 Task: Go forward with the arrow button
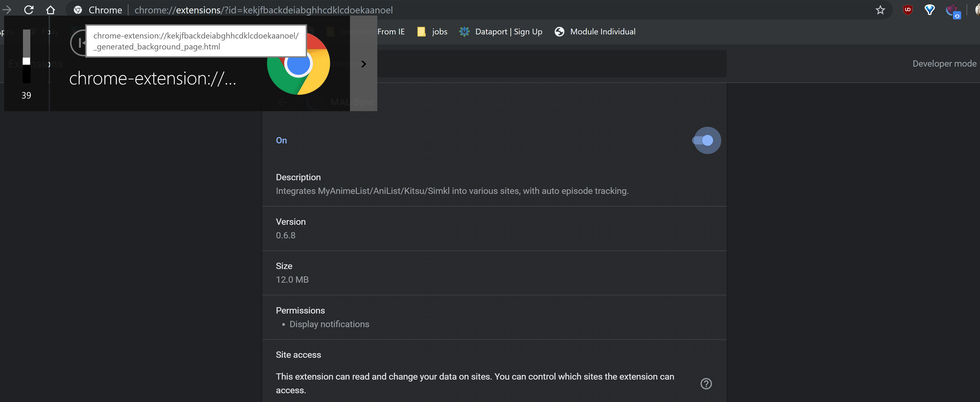point(7,10)
